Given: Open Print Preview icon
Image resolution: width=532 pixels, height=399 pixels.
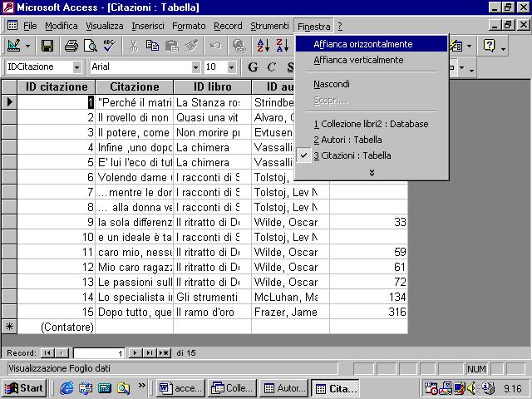Looking at the screenshot, I should click(x=91, y=46).
